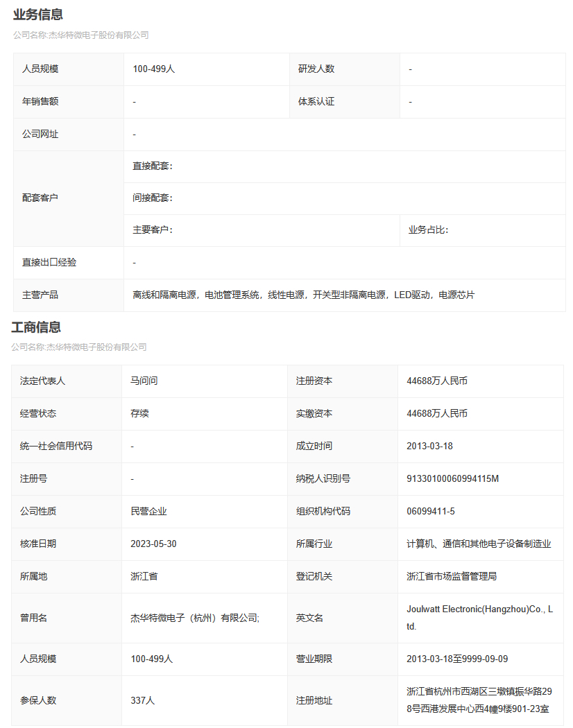Screen dimensions: 573x728
Task: Click the 经营状态 label
Action: pyautogui.click(x=38, y=413)
